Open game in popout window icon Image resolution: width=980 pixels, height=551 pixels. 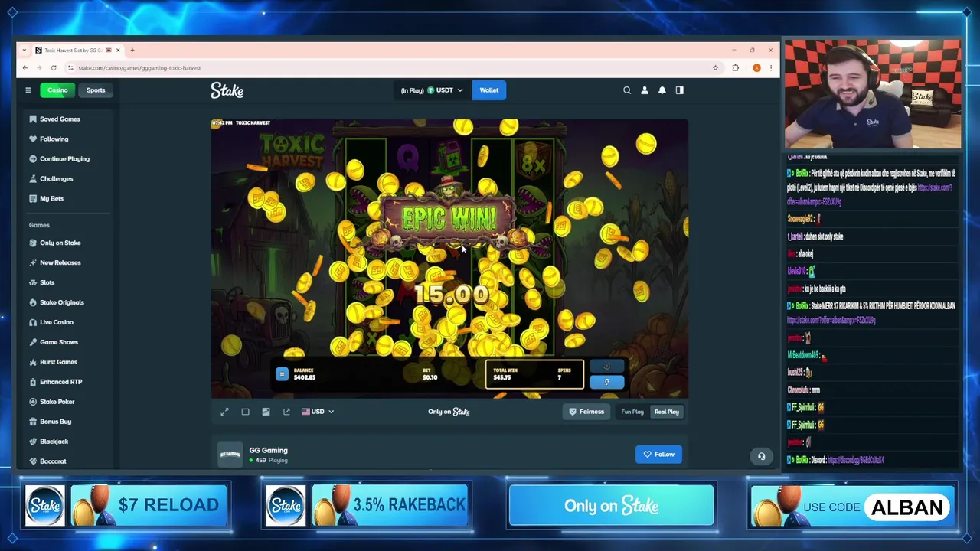tap(286, 412)
